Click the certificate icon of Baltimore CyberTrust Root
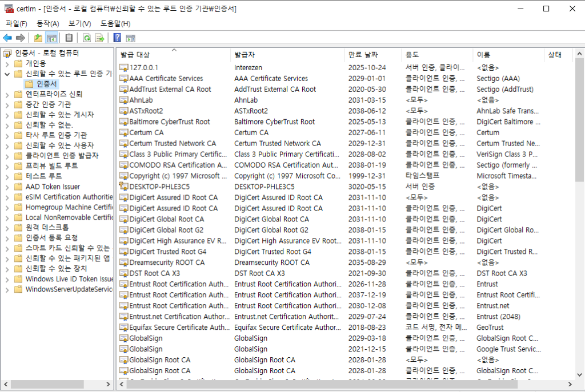 [123, 122]
